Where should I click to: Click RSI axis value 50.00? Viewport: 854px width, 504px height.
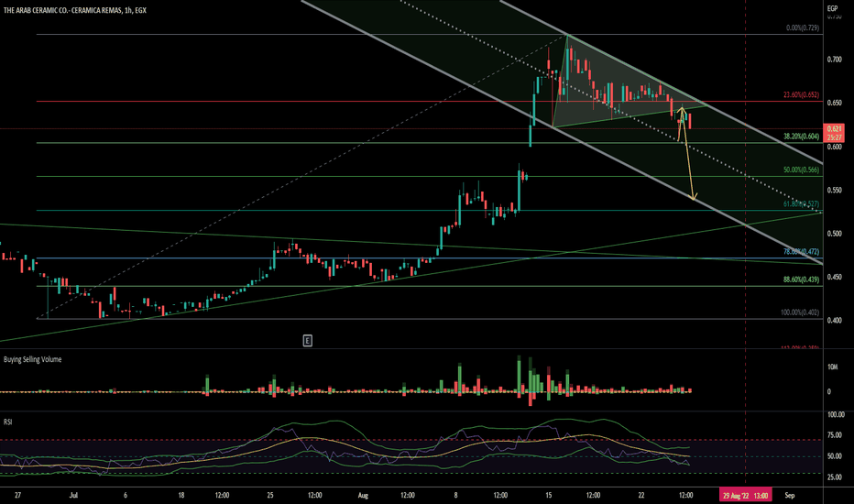click(x=835, y=456)
